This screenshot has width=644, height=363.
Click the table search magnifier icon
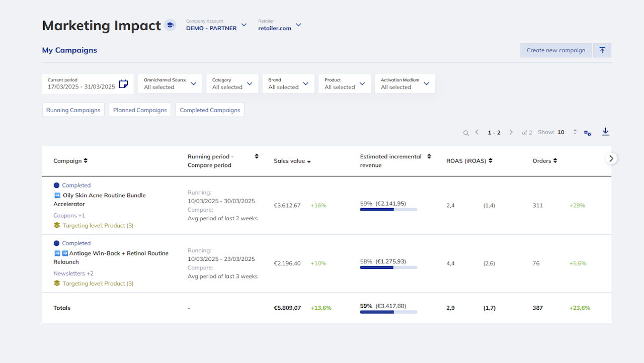[x=466, y=133]
